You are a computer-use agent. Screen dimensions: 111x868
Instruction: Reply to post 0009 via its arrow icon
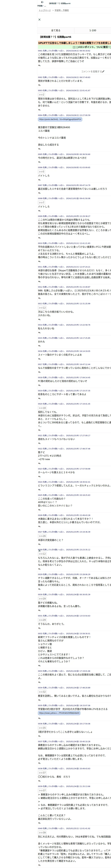(39, 238)
